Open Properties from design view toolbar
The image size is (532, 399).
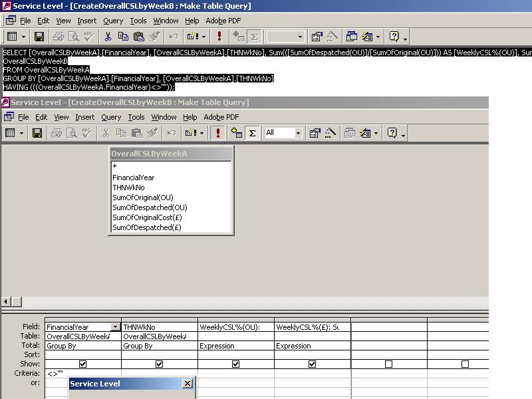(x=315, y=133)
